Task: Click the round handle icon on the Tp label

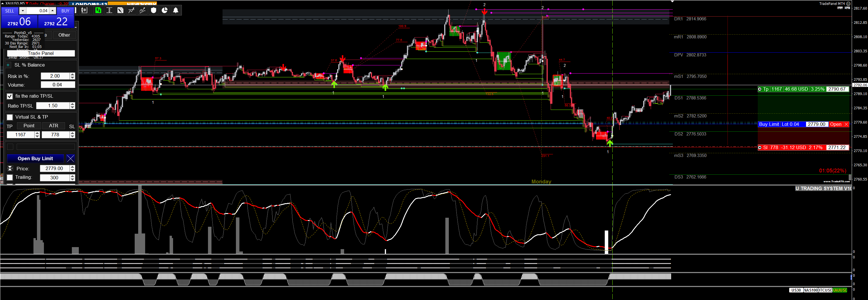Action: [x=760, y=89]
